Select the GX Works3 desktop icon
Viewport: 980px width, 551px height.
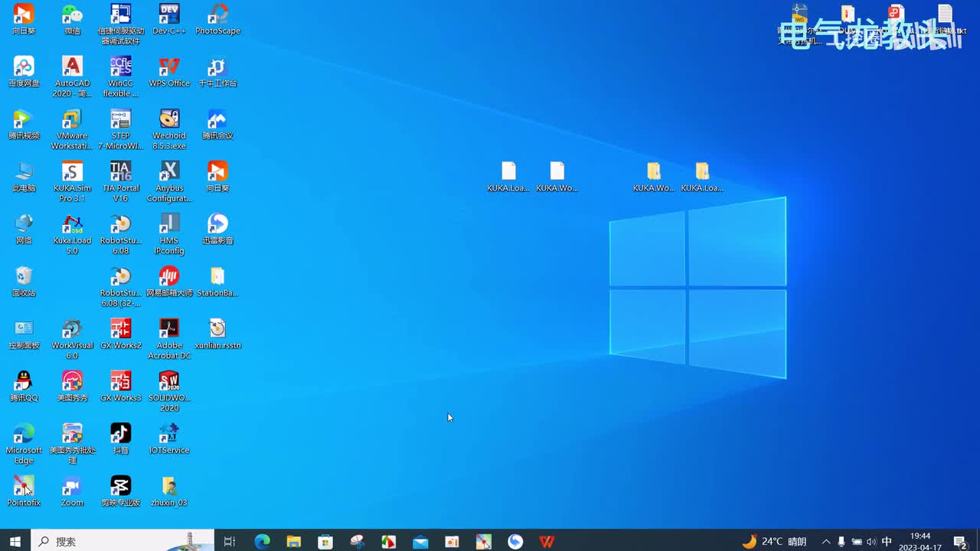pyautogui.click(x=120, y=386)
